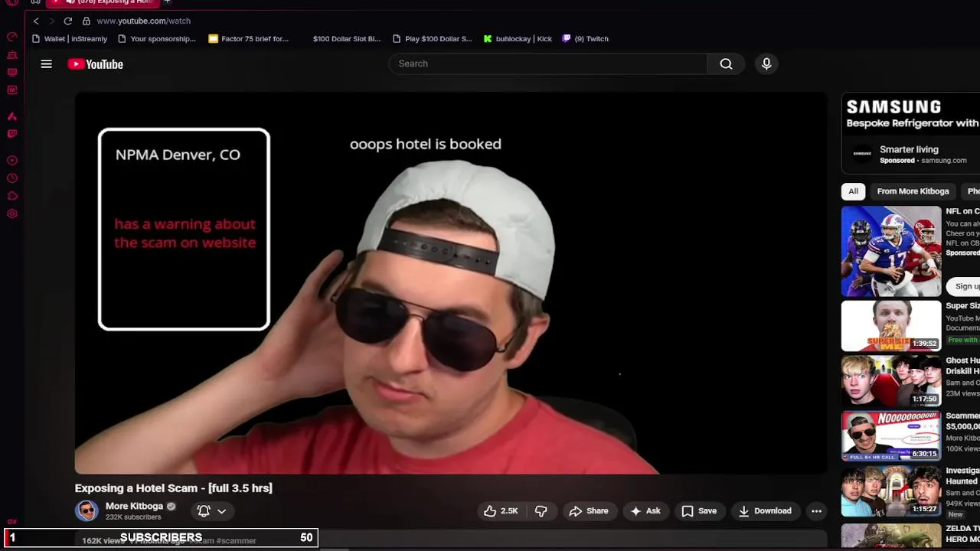Open the Samsung Bespoke Refrigerator ad
980x551 pixels.
pos(910,116)
